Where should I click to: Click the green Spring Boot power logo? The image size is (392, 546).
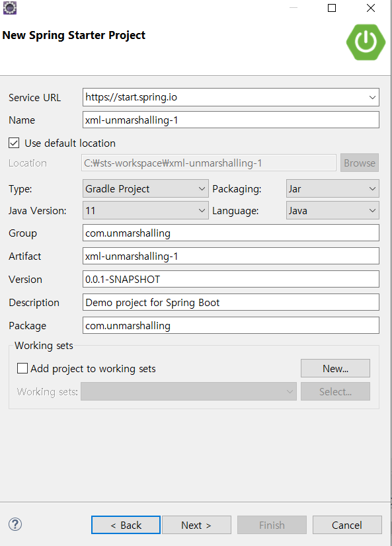pos(366,42)
